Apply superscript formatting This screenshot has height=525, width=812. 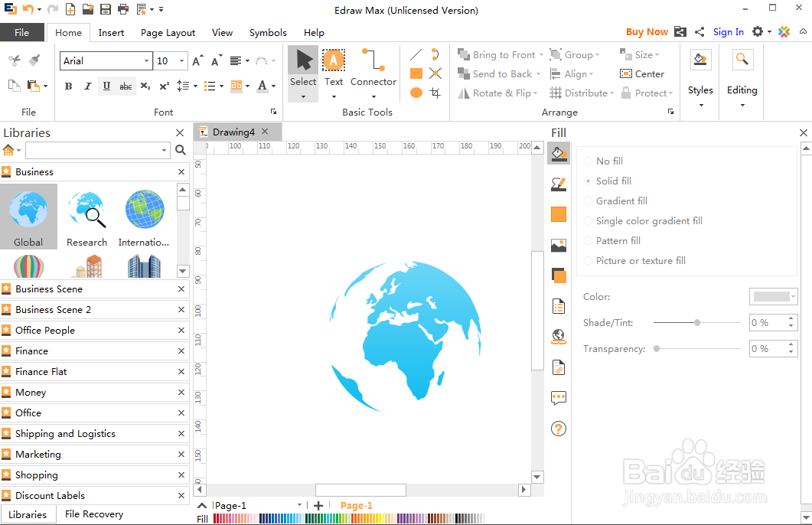pyautogui.click(x=165, y=86)
